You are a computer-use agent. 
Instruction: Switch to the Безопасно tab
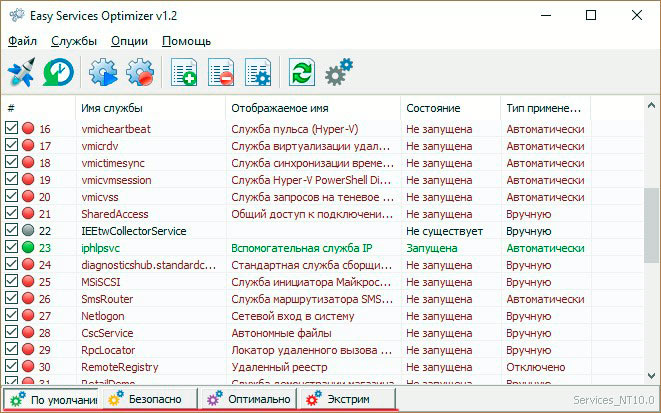[149, 400]
